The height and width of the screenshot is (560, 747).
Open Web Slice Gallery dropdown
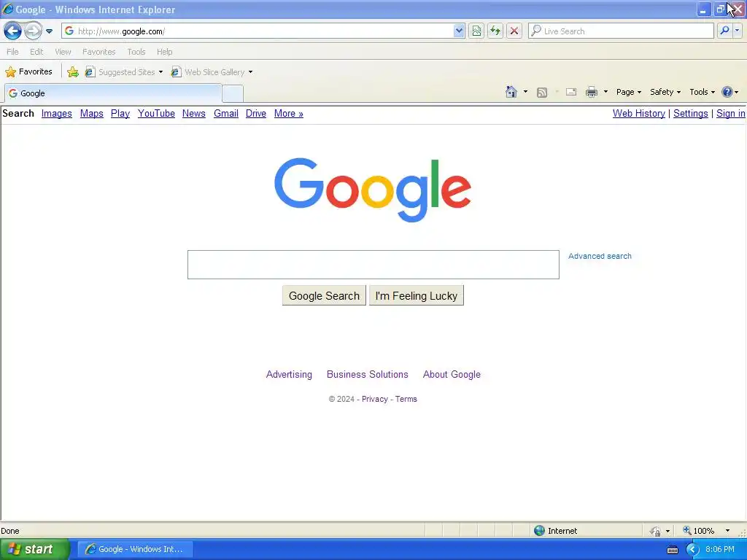212,72
